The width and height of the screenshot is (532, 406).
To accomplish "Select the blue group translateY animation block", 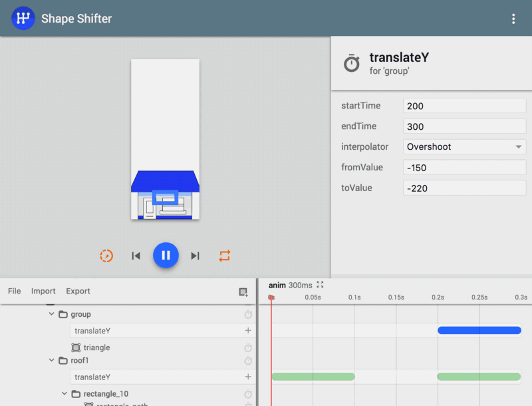I will tap(479, 330).
